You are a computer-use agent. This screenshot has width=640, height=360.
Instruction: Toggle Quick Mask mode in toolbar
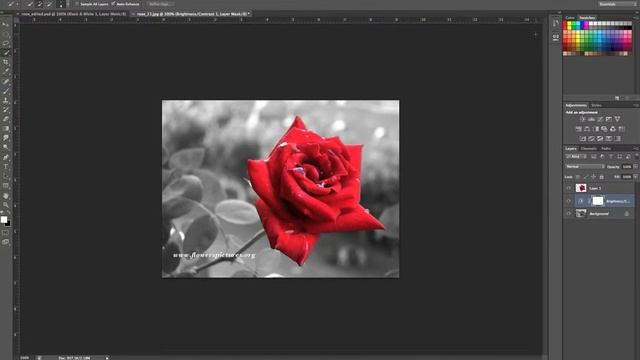(5, 233)
